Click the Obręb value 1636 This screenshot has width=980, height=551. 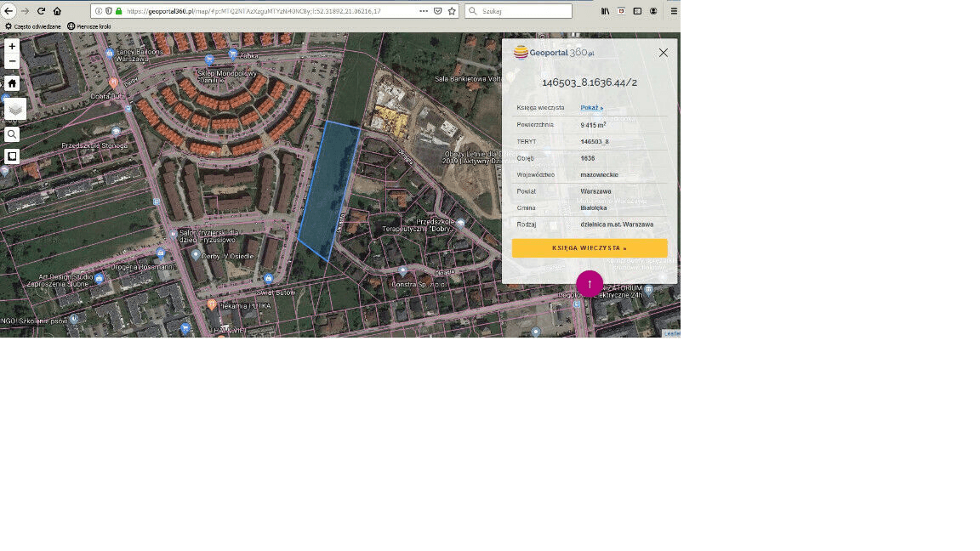click(588, 158)
